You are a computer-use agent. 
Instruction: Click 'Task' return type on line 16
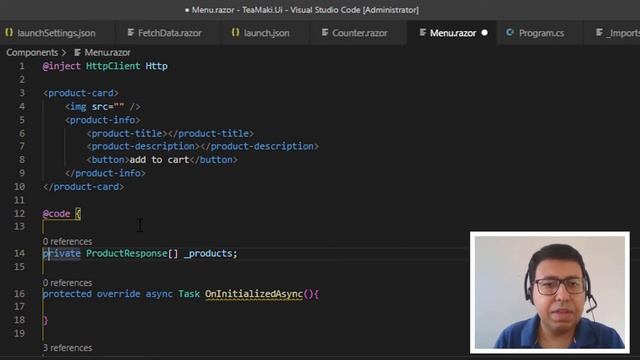189,294
